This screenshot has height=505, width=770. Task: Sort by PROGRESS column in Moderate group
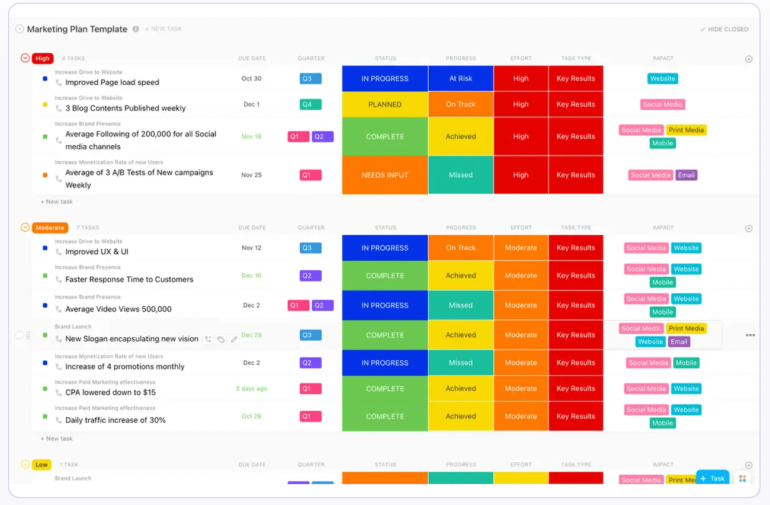pos(461,228)
